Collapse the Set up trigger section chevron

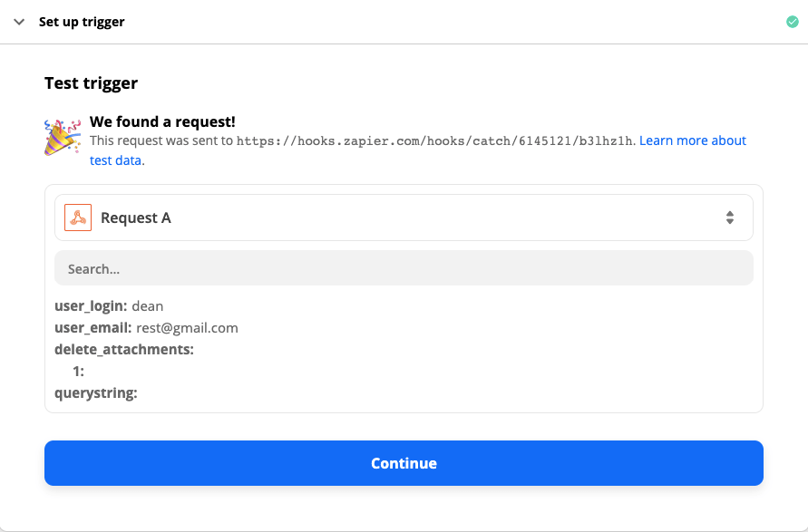[19, 22]
